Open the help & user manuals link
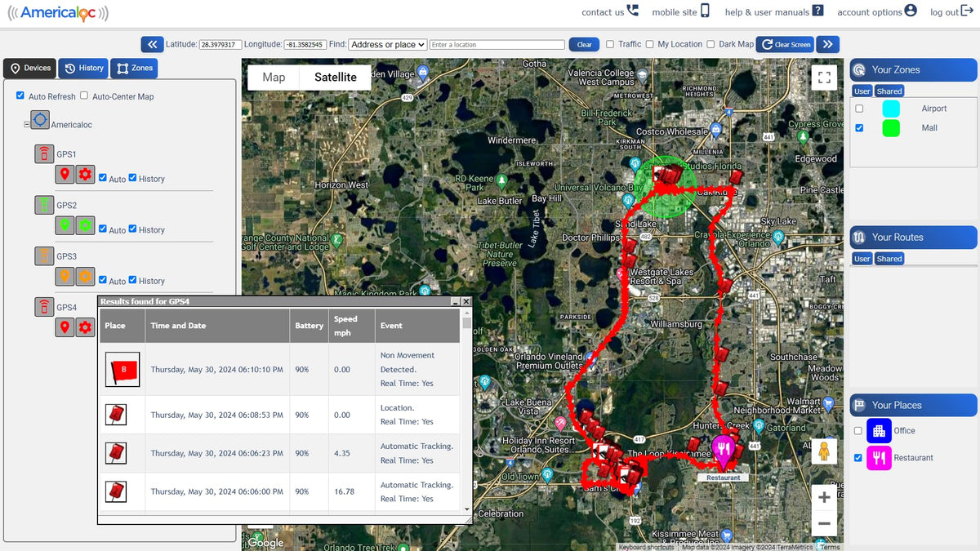 point(773,12)
